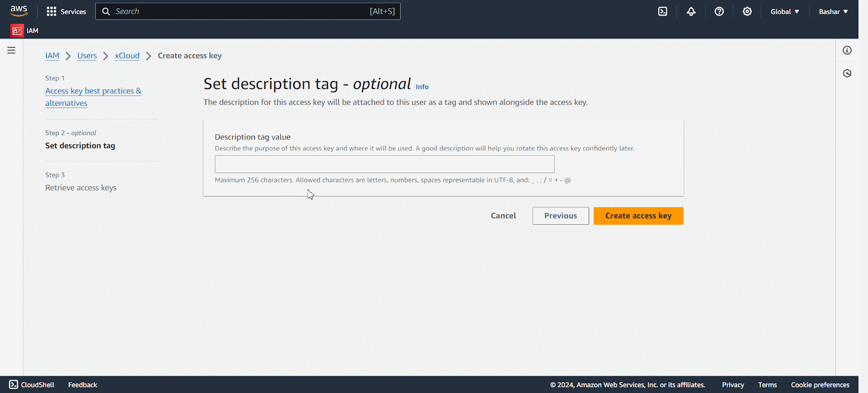Open the Terms footer link
Viewport: 868px width, 393px height.
click(768, 385)
